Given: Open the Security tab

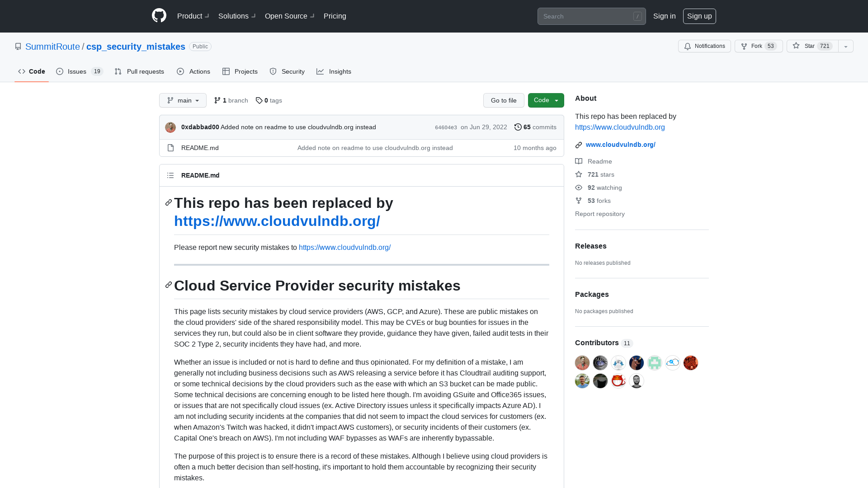Looking at the screenshot, I should pyautogui.click(x=287, y=71).
